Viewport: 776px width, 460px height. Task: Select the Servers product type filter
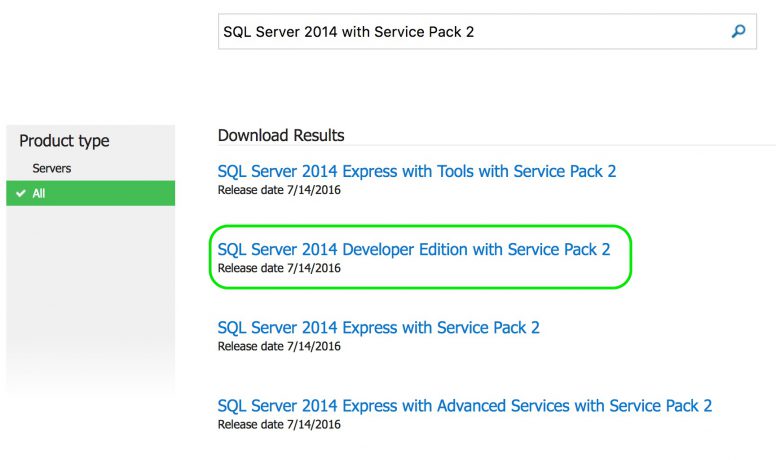coord(51,168)
